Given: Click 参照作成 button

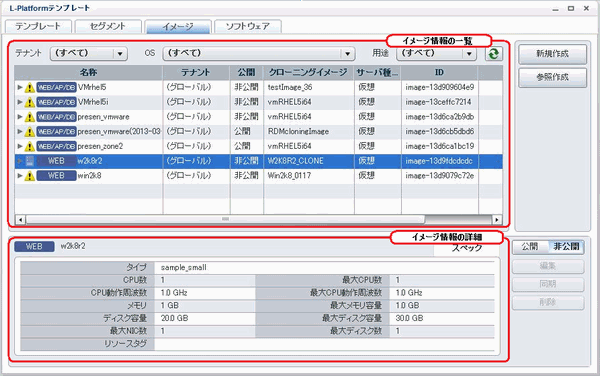Looking at the screenshot, I should (552, 78).
